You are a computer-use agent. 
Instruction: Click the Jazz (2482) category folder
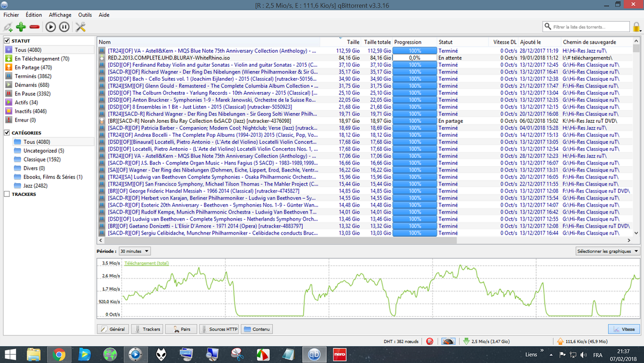(x=18, y=186)
